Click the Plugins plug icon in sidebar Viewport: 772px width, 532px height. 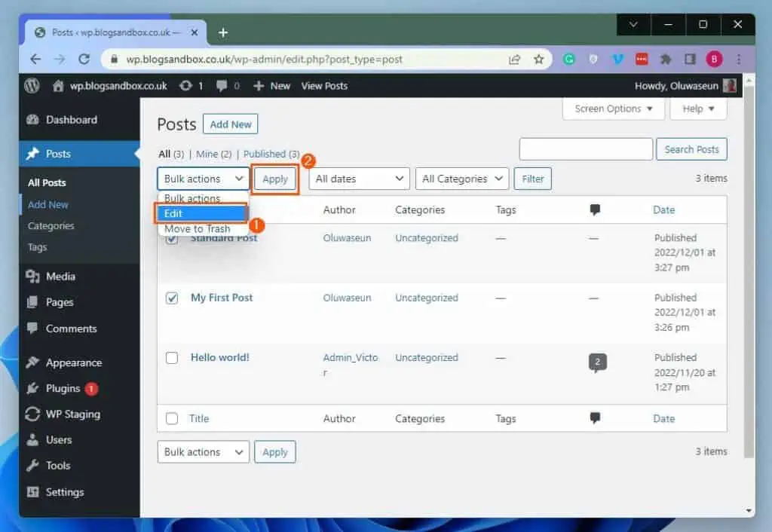pos(32,388)
